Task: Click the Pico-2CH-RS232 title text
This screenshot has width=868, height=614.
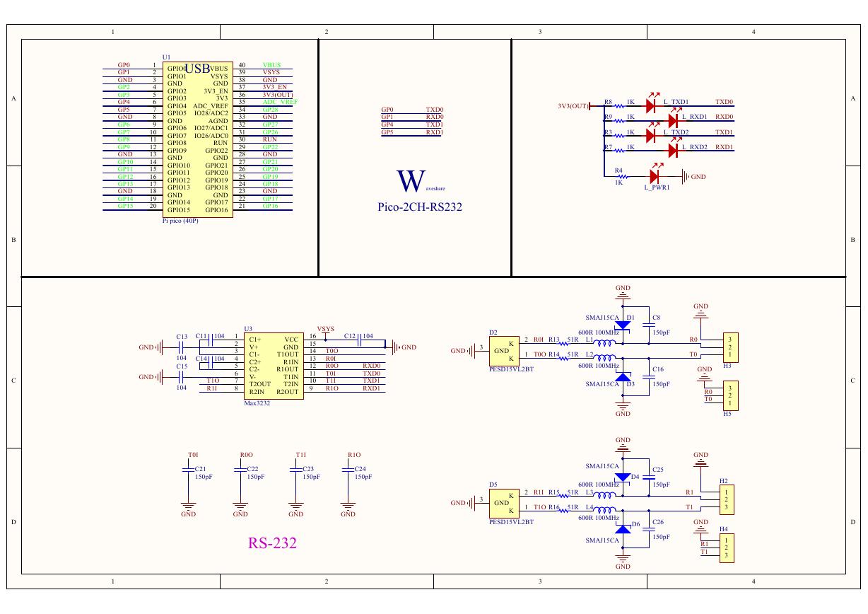Action: click(x=420, y=207)
